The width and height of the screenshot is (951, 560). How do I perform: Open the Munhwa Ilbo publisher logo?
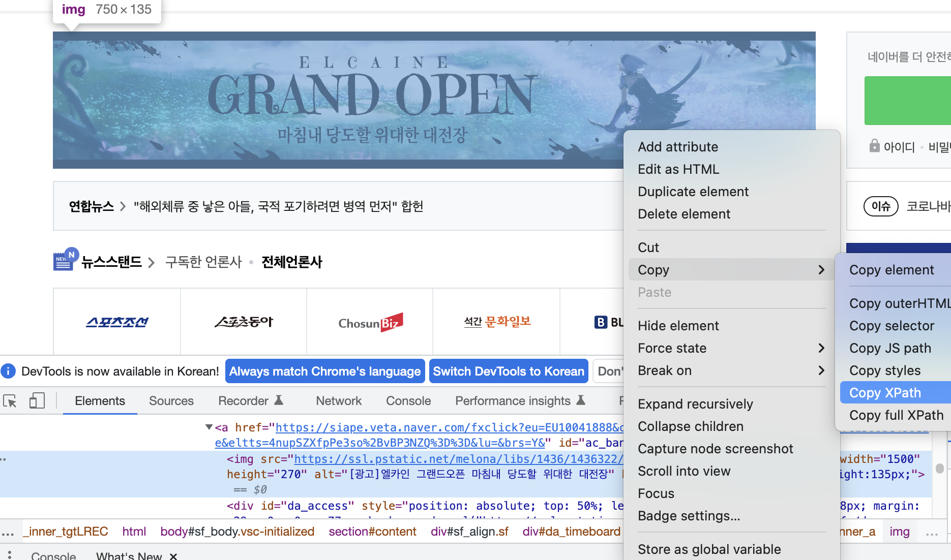point(497,322)
